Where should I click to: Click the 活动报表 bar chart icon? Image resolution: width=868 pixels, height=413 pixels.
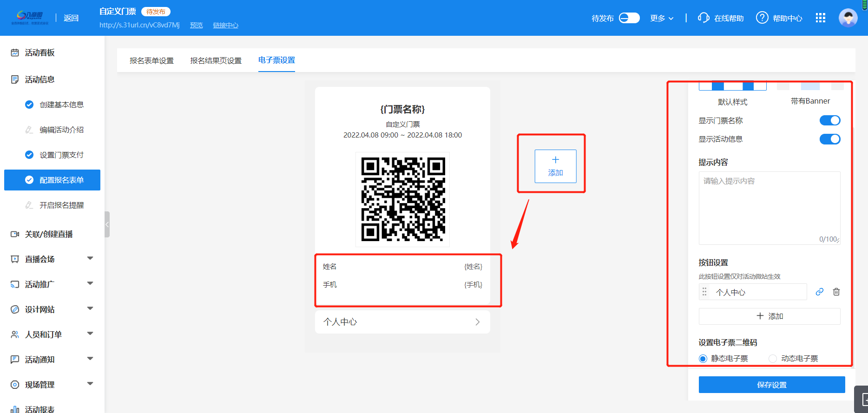pos(15,409)
